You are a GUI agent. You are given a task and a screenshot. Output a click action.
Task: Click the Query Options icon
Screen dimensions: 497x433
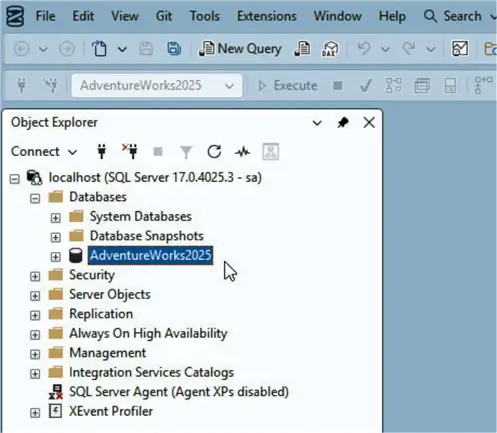[x=422, y=86]
